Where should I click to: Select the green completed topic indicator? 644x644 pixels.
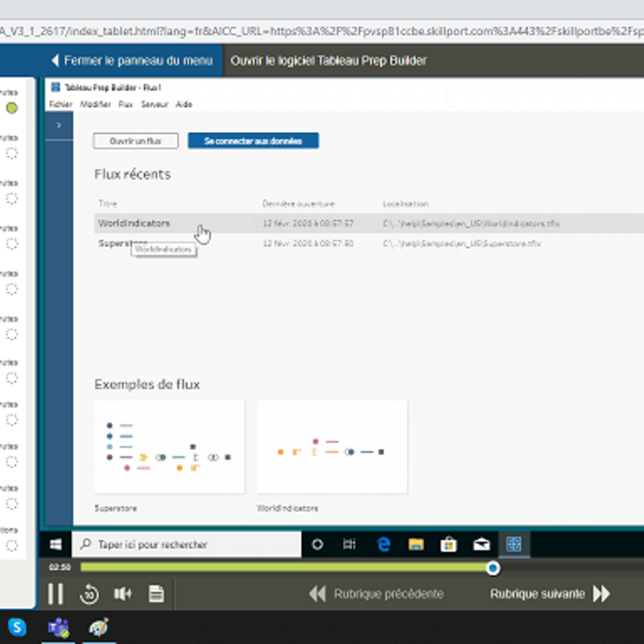[x=12, y=108]
